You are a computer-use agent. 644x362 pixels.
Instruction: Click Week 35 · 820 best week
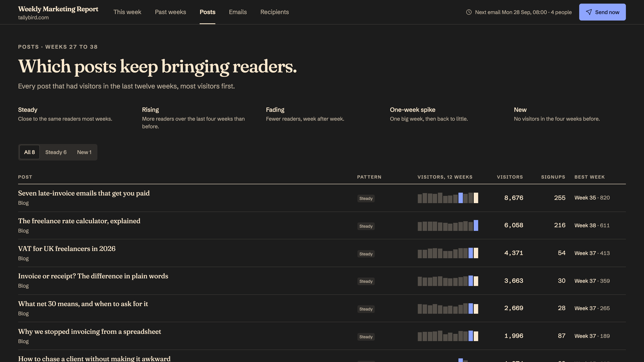pos(592,198)
